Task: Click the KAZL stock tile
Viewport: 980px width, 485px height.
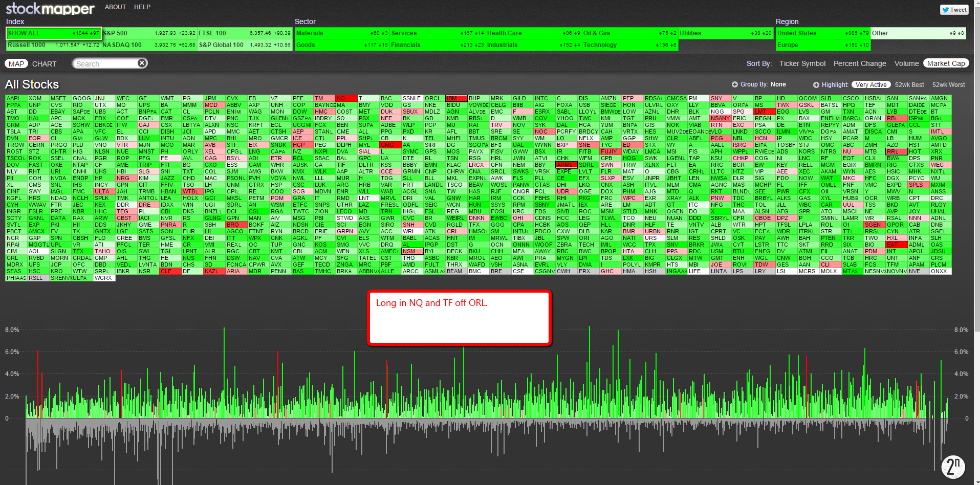Action: tap(214, 271)
